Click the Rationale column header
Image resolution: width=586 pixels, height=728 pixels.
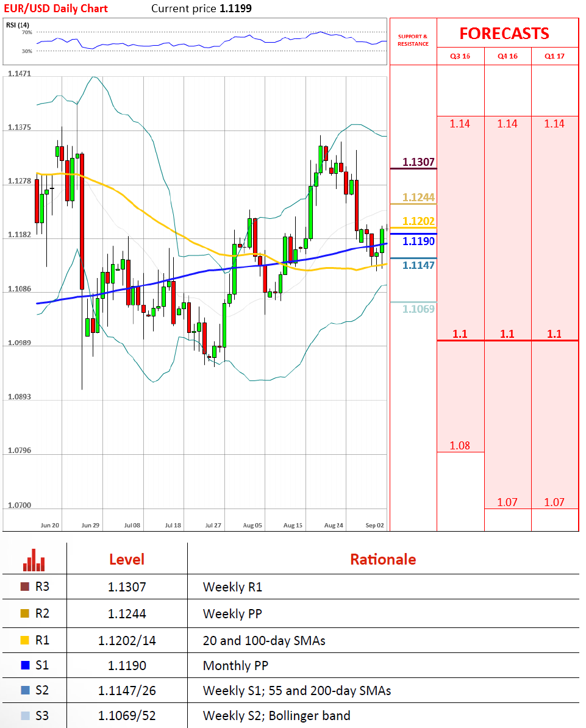point(383,560)
